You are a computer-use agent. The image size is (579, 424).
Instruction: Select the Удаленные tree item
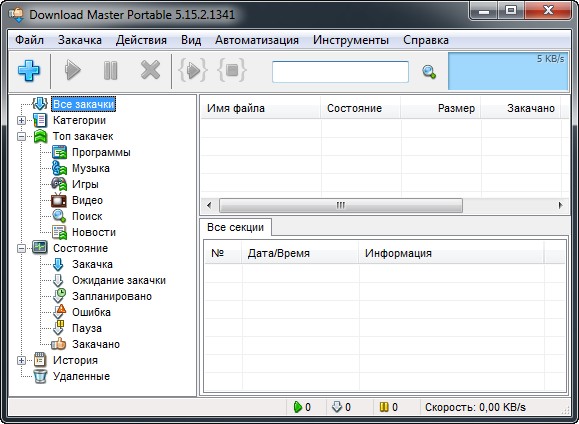(x=82, y=376)
